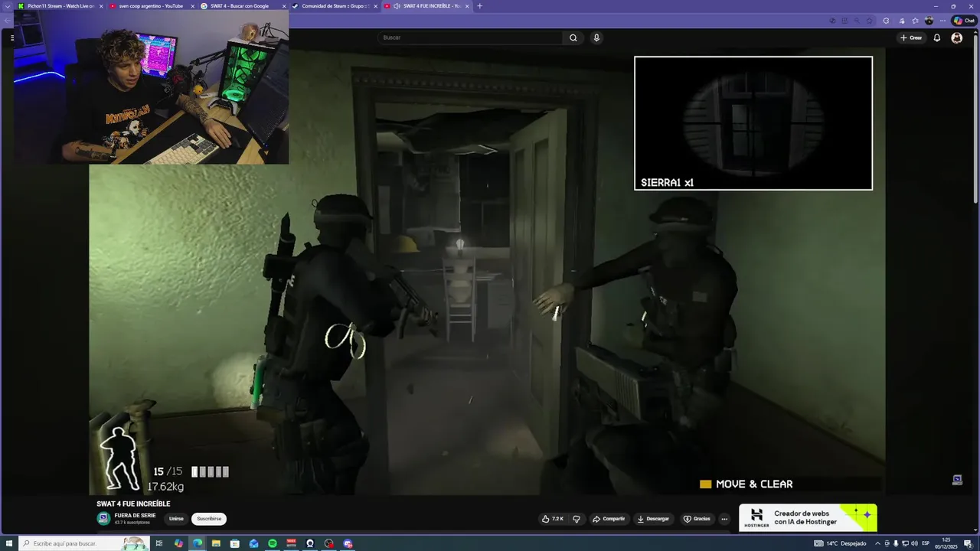Open Discord from the taskbar
Image resolution: width=980 pixels, height=551 pixels.
[348, 543]
